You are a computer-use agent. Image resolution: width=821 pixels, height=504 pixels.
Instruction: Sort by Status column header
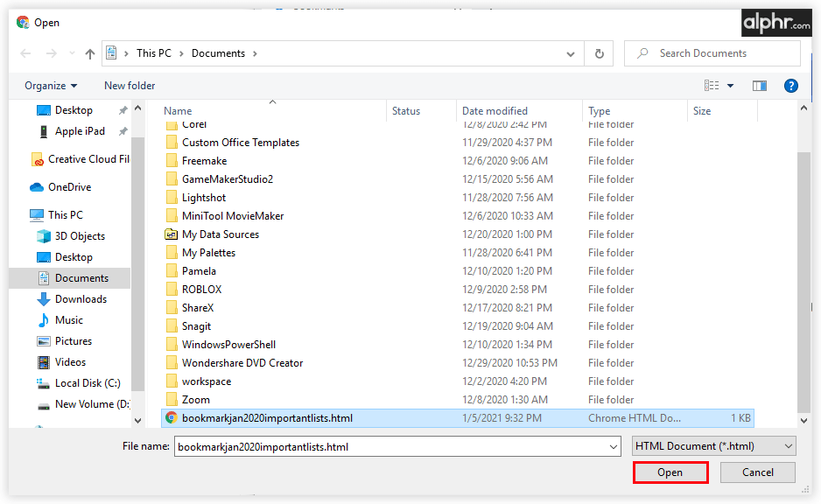click(x=406, y=111)
